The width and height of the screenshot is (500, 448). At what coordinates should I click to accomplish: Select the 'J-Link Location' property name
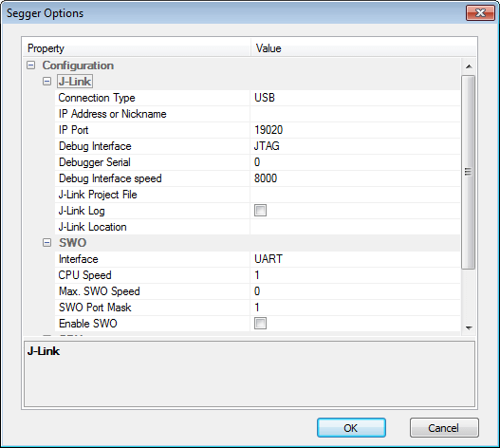pyautogui.click(x=92, y=227)
